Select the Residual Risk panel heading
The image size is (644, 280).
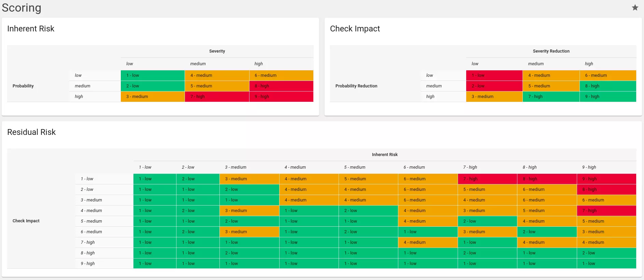31,132
